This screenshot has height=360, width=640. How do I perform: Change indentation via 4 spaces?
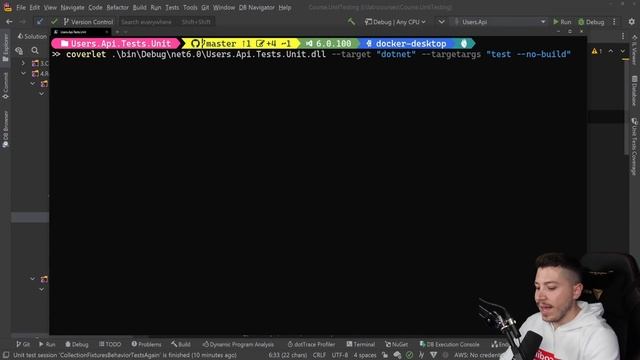[365, 356]
